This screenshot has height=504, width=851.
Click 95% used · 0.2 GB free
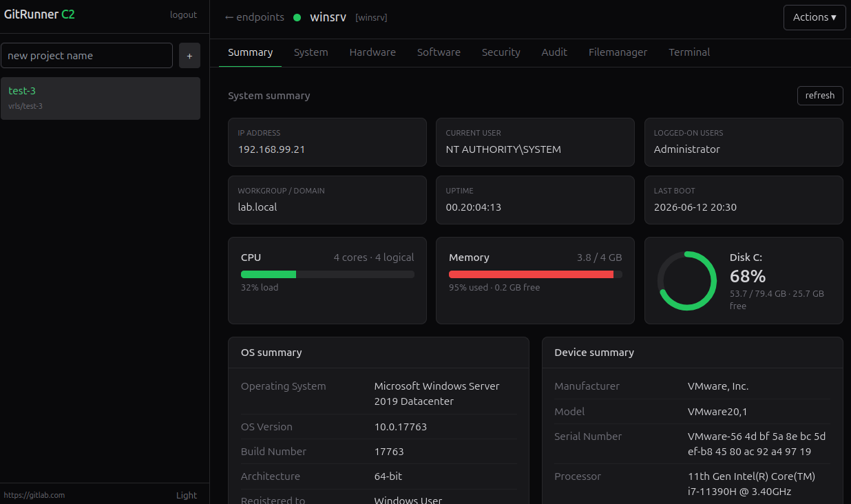point(494,288)
